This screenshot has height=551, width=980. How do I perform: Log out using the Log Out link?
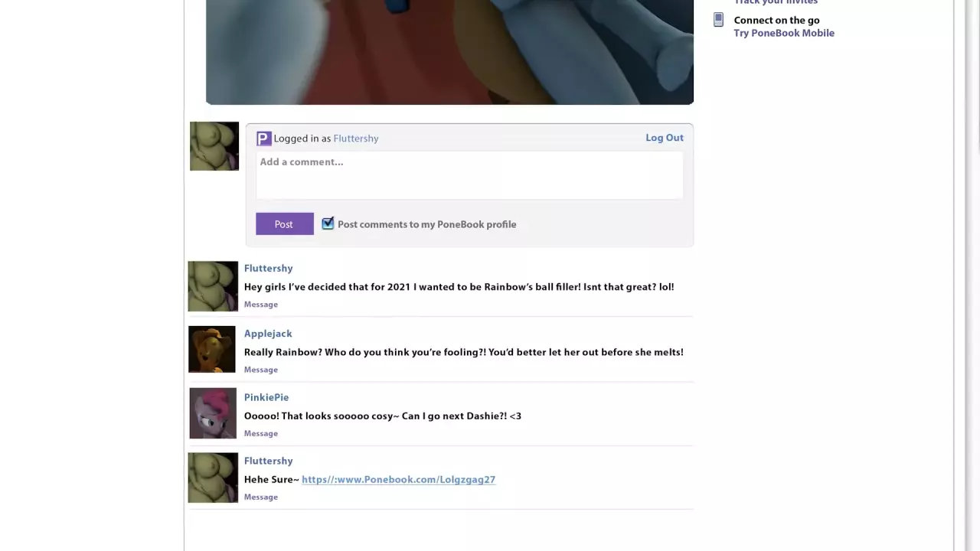(x=664, y=138)
